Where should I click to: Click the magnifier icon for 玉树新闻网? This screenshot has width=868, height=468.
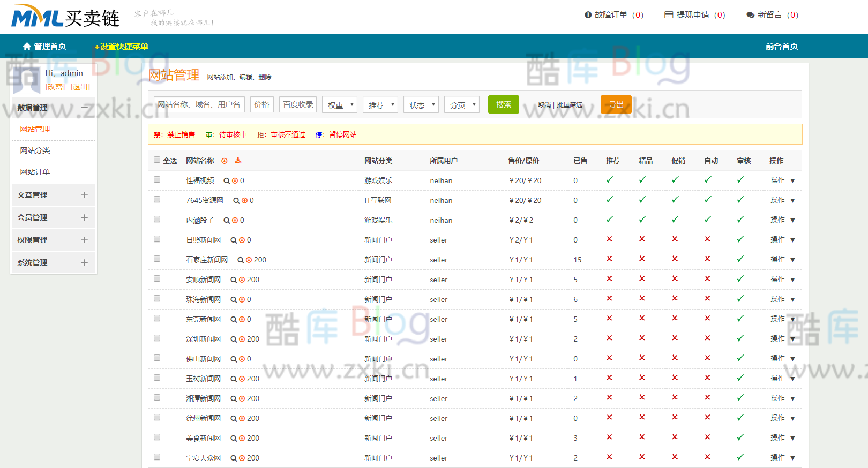click(234, 379)
